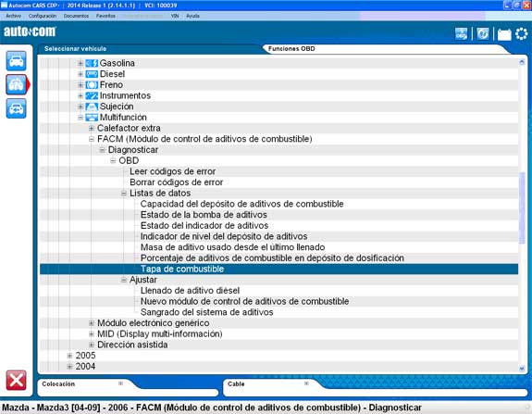The height and width of the screenshot is (414, 532).
Task: Select Porcentaje de aditivos de combustible item
Action: (x=272, y=258)
